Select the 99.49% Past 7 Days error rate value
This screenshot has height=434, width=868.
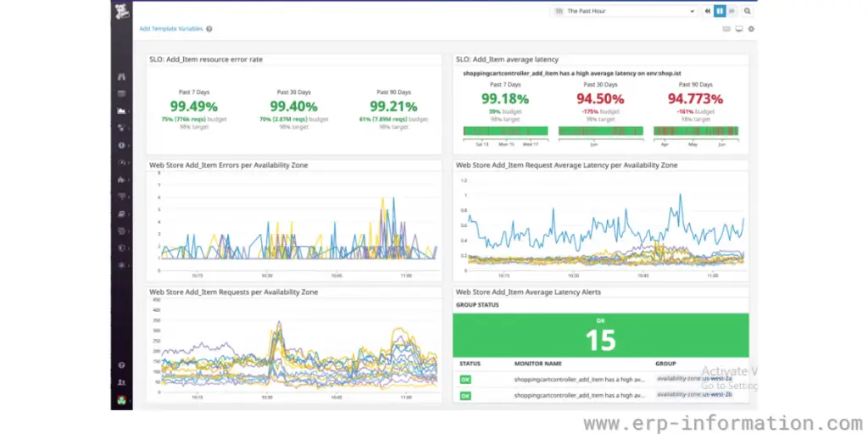tap(194, 106)
